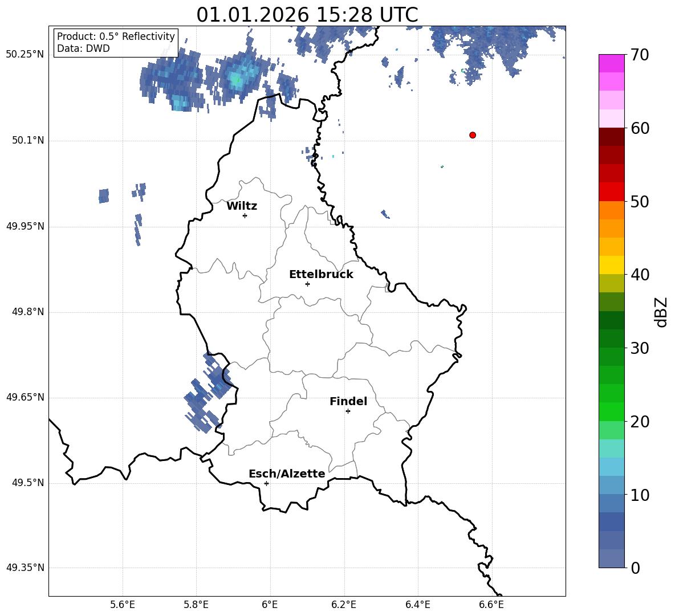Click the 6°E longitude label
675x616 pixels.
pos(270,605)
